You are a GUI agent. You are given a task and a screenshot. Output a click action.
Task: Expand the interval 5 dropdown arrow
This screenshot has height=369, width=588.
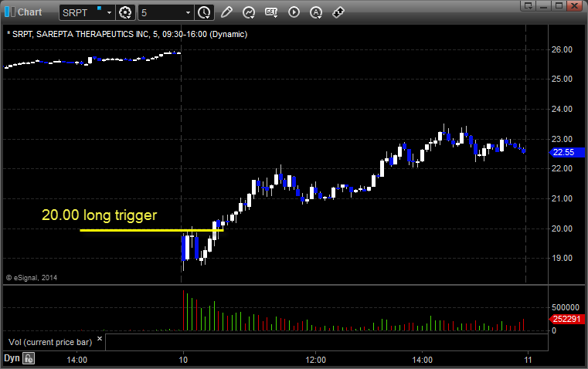point(189,12)
